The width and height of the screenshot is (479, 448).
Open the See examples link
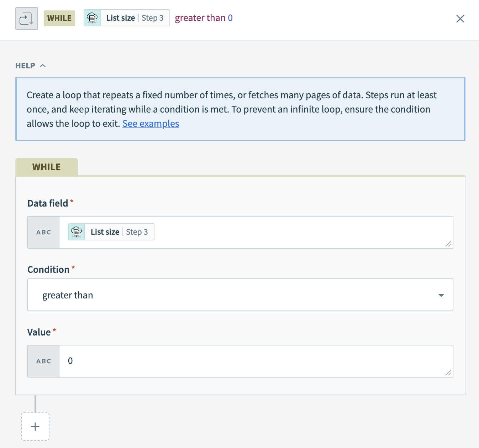tap(151, 124)
